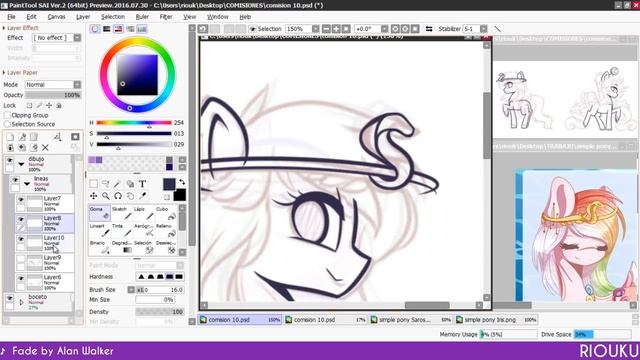Select the Lineart brush tool
Image resolution: width=640 pixels, height=360 pixels.
coord(99,230)
